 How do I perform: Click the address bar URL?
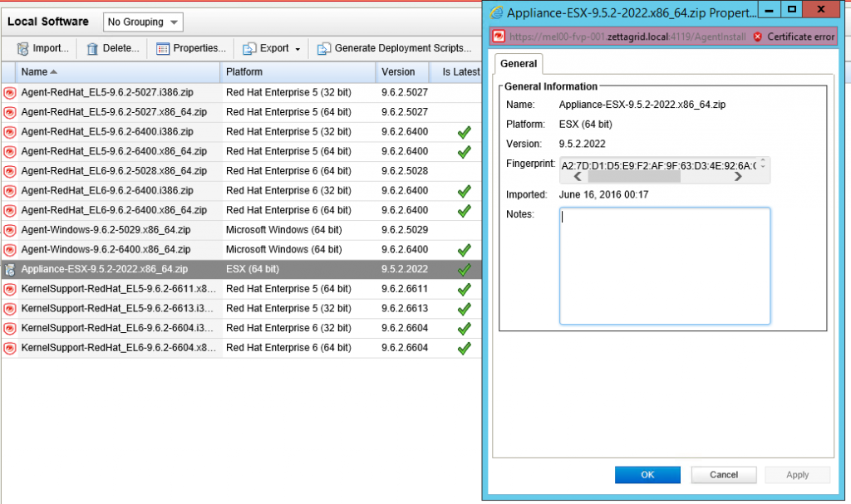(627, 37)
